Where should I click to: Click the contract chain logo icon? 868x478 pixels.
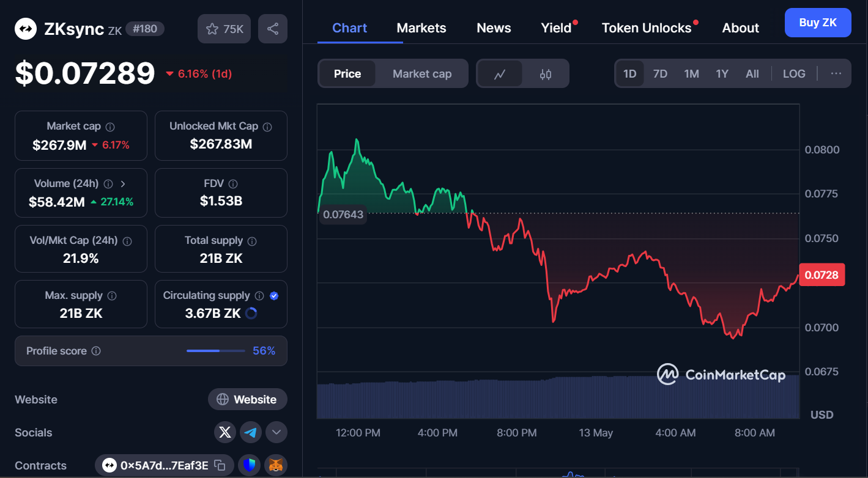tap(109, 465)
